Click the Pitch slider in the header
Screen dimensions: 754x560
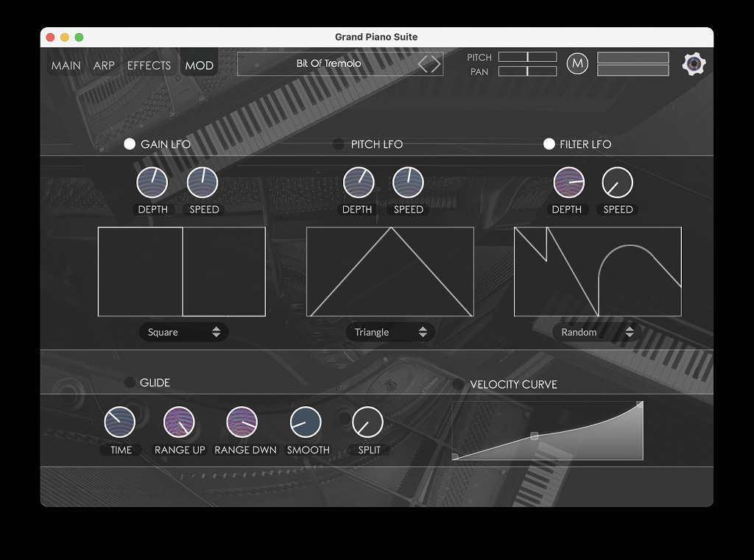[527, 57]
